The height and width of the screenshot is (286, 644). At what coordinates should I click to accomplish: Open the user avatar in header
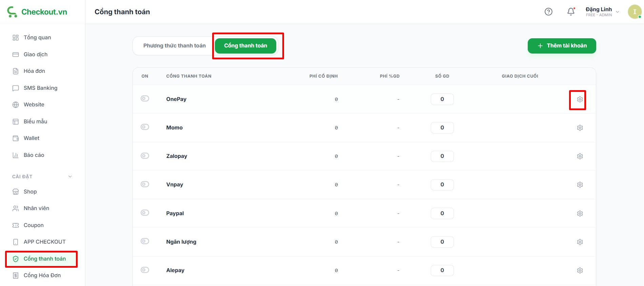634,12
